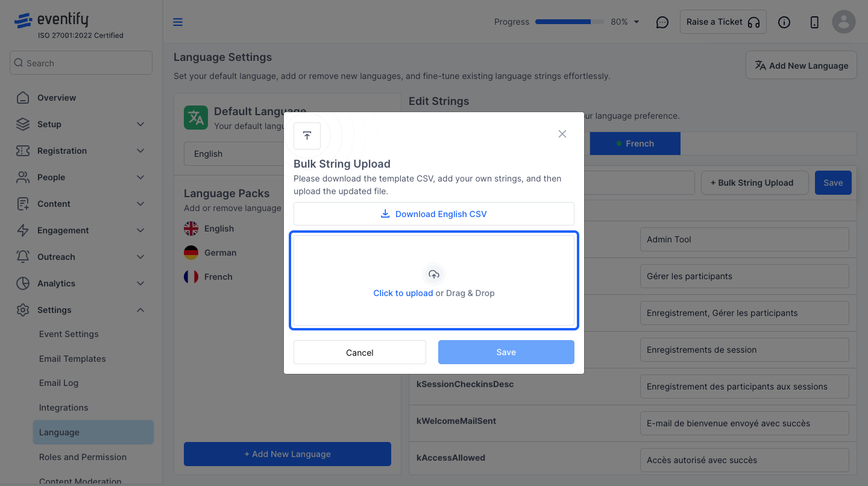Click the sidebar Search field
The image size is (868, 486).
tap(81, 63)
